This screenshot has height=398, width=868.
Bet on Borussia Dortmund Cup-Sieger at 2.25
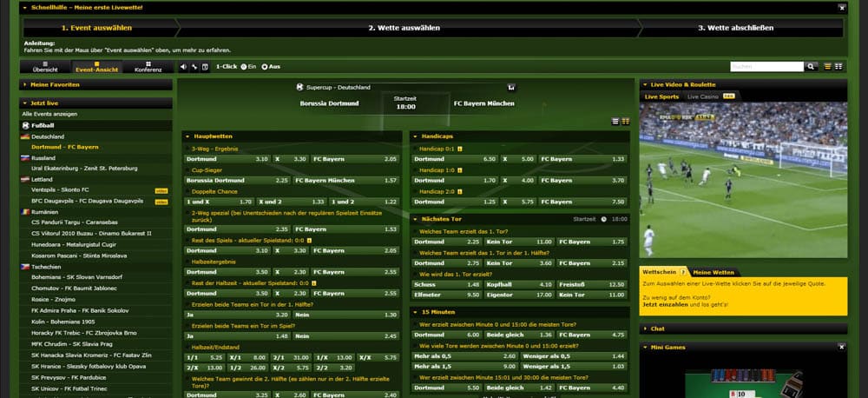(x=238, y=181)
